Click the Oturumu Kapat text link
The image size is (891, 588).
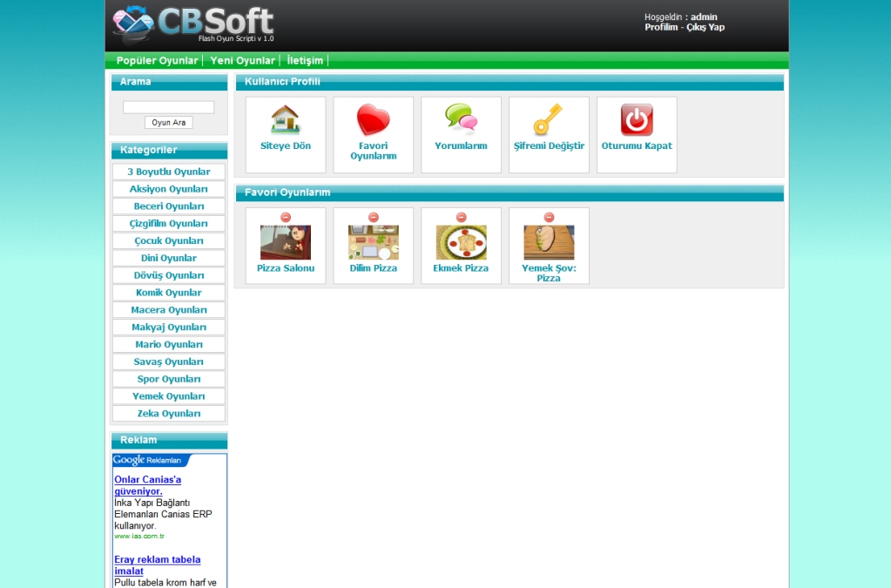[x=637, y=146]
